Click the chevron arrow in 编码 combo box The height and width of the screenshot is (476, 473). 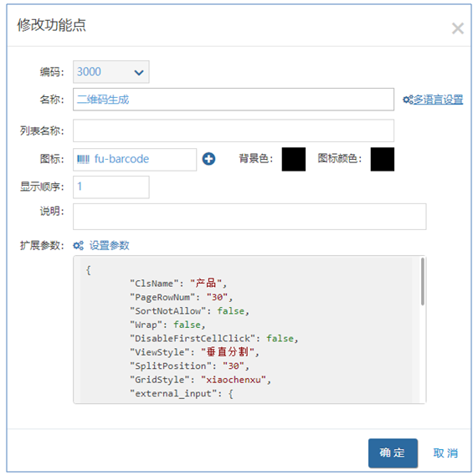(139, 73)
